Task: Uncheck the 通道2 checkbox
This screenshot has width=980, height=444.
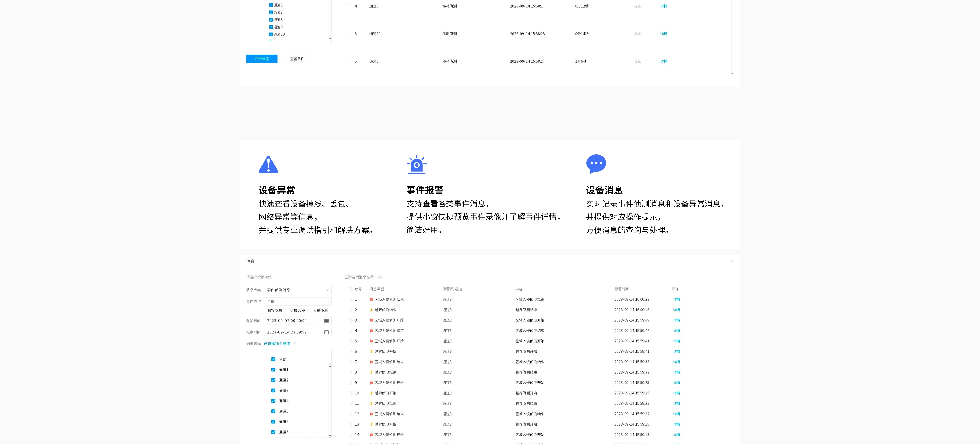Action: (273, 380)
